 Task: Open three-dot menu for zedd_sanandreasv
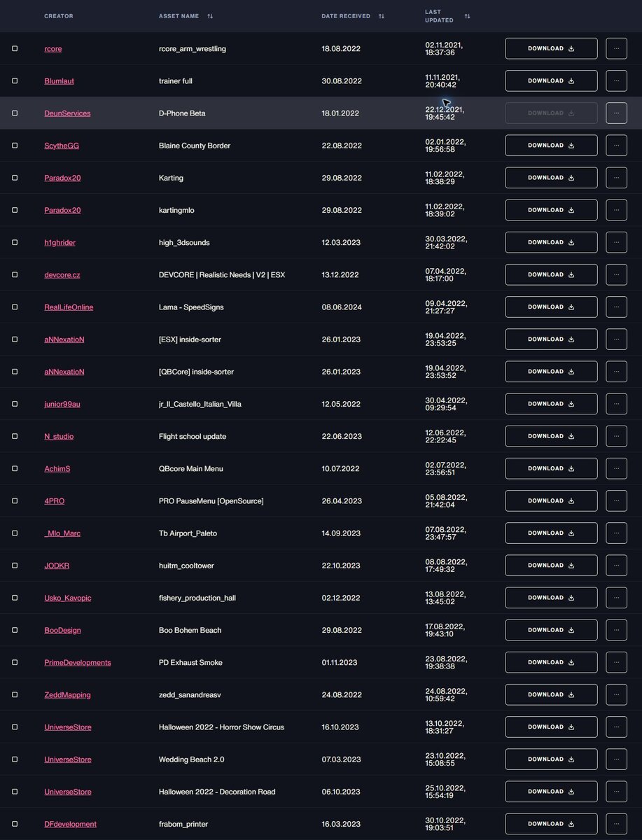pos(616,694)
